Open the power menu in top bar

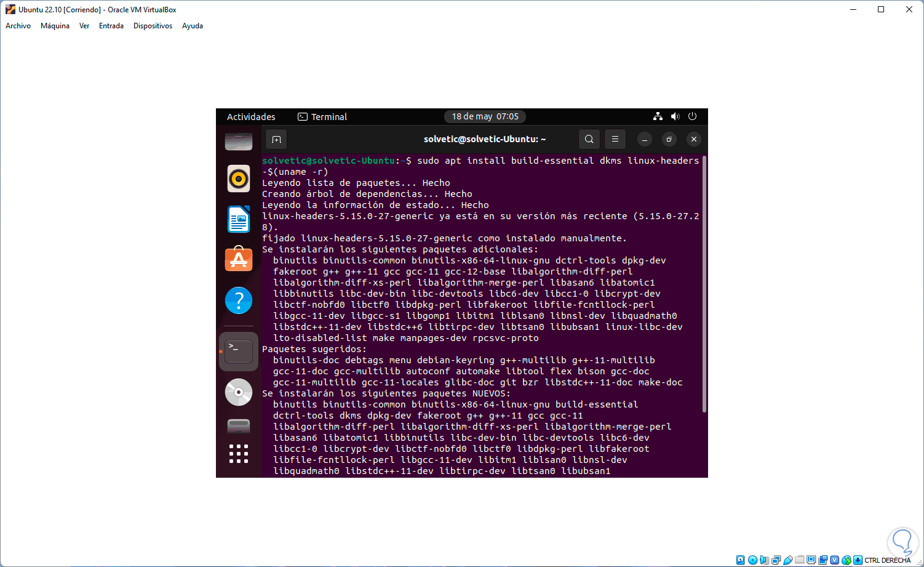(x=692, y=116)
